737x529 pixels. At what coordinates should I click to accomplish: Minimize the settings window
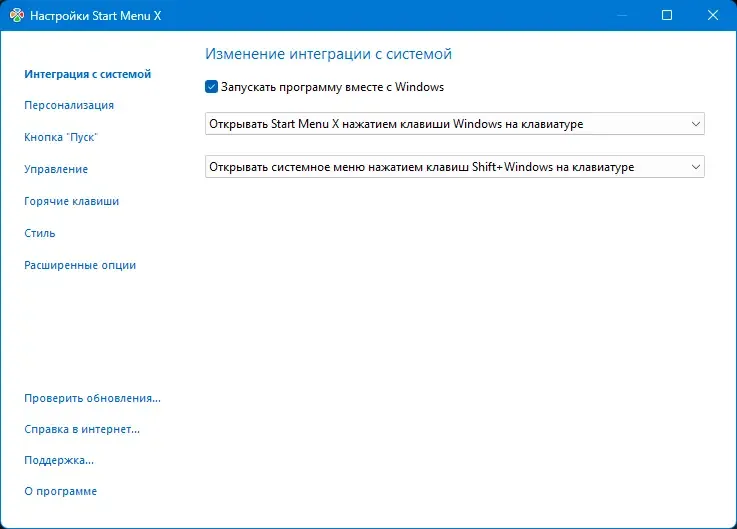pos(622,16)
